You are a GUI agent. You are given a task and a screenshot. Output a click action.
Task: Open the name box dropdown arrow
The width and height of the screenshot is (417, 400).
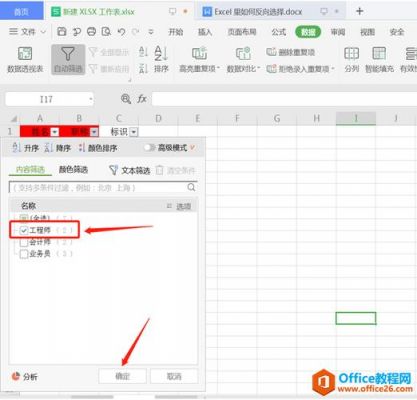point(90,99)
